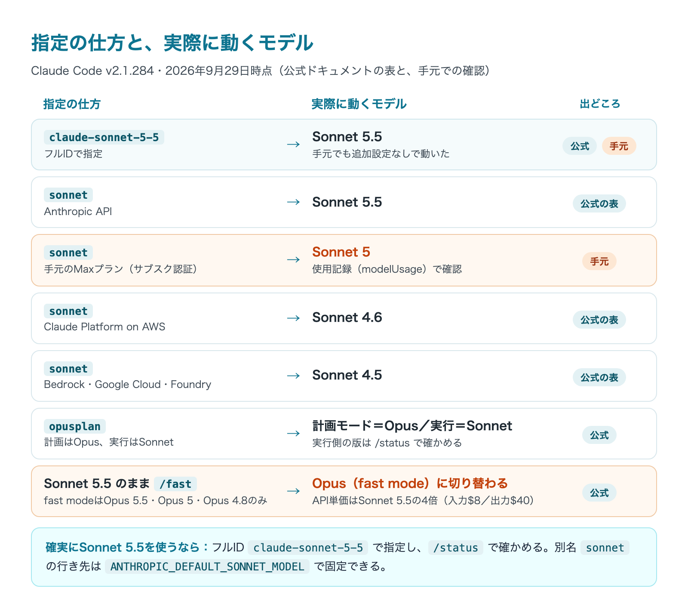688x616 pixels.
Task: Click the text "Anthropic API"
Action: click(78, 211)
